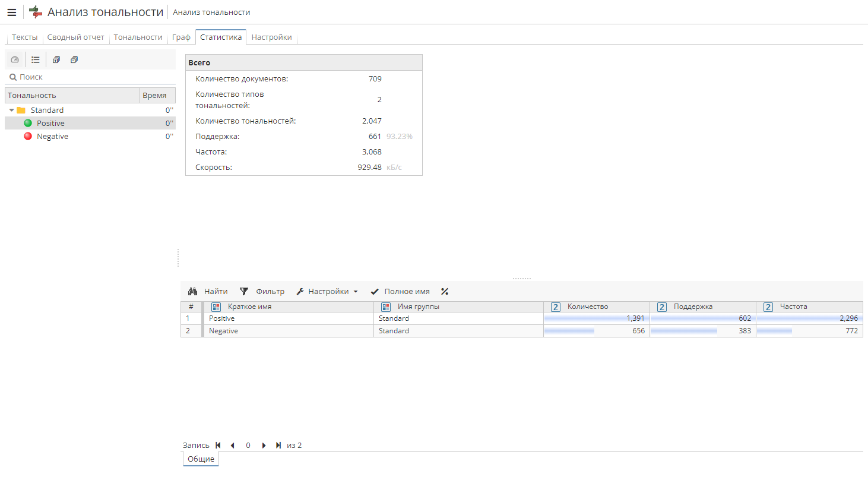This screenshot has height=483, width=868.
Task: Click the magnifier search icon
Action: click(13, 77)
